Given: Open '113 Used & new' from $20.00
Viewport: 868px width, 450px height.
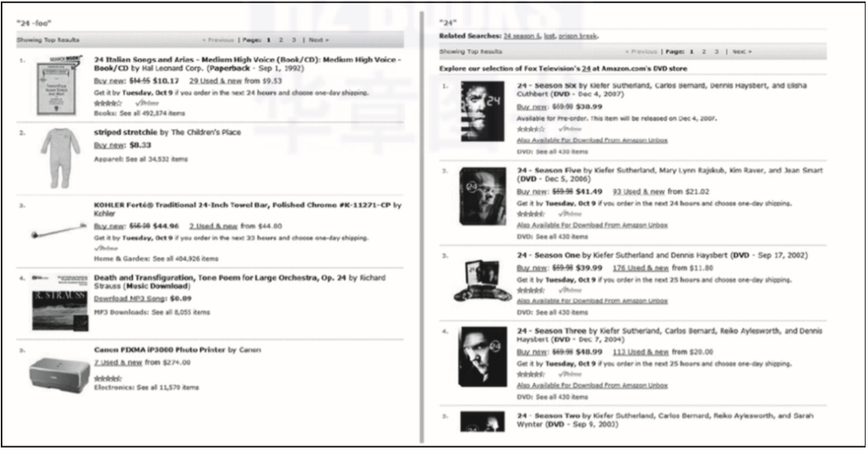Looking at the screenshot, I should click(x=641, y=352).
